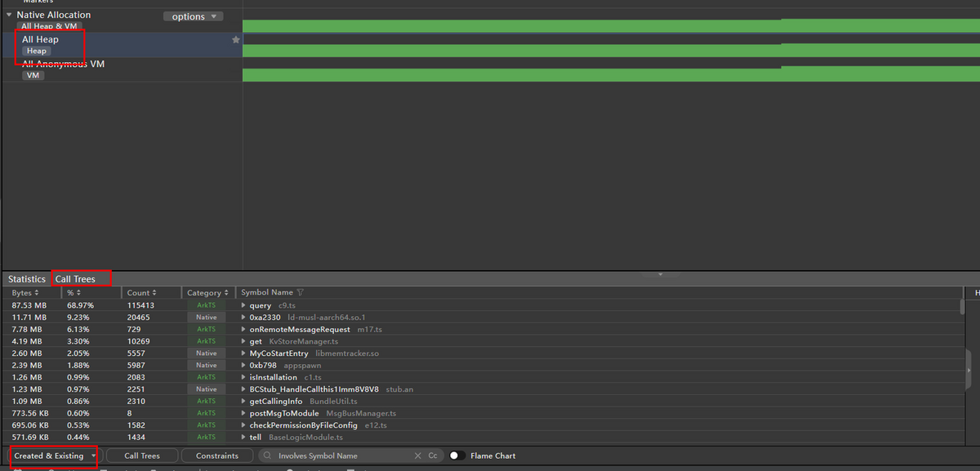The height and width of the screenshot is (471, 980).
Task: Expand the onRemoteMessageRequest row
Action: (243, 329)
